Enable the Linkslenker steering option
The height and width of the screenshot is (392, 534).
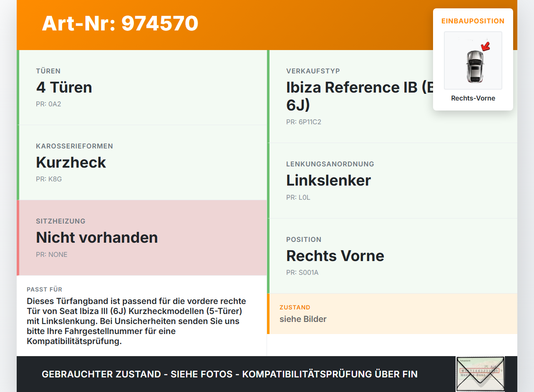tap(328, 180)
